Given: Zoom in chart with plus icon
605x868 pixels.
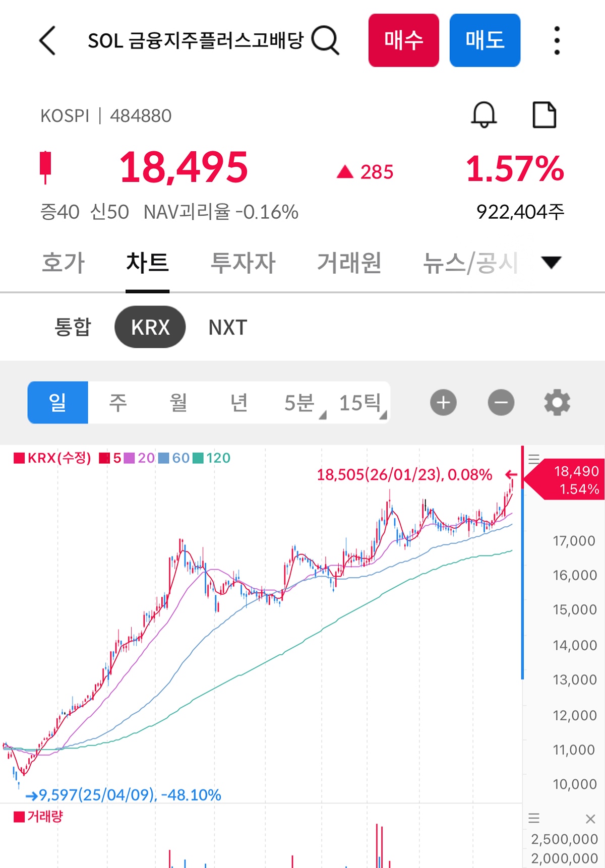Looking at the screenshot, I should click(x=443, y=402).
